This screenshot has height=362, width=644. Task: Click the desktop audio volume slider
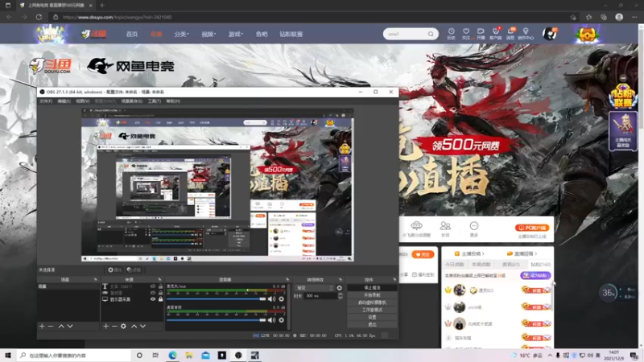click(216, 320)
